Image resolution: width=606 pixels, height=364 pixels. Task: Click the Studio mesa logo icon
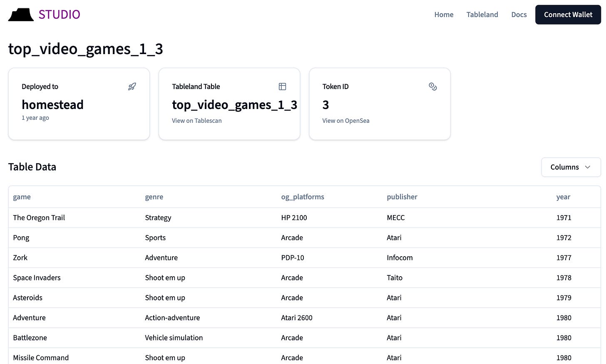pyautogui.click(x=21, y=15)
